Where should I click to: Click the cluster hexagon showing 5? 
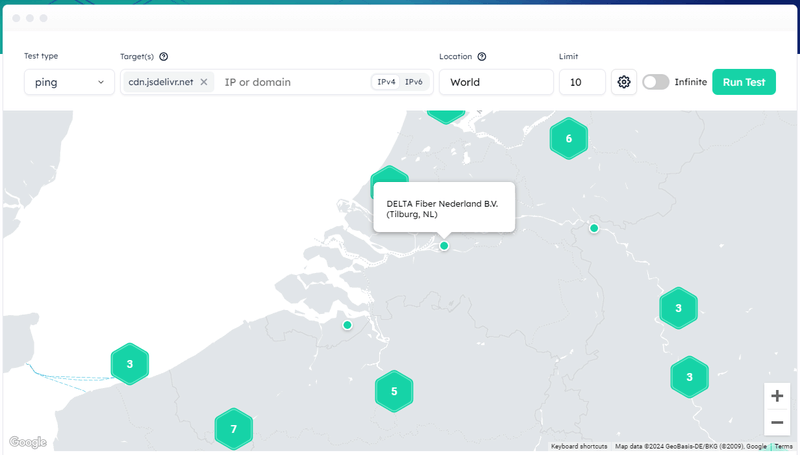pyautogui.click(x=394, y=391)
